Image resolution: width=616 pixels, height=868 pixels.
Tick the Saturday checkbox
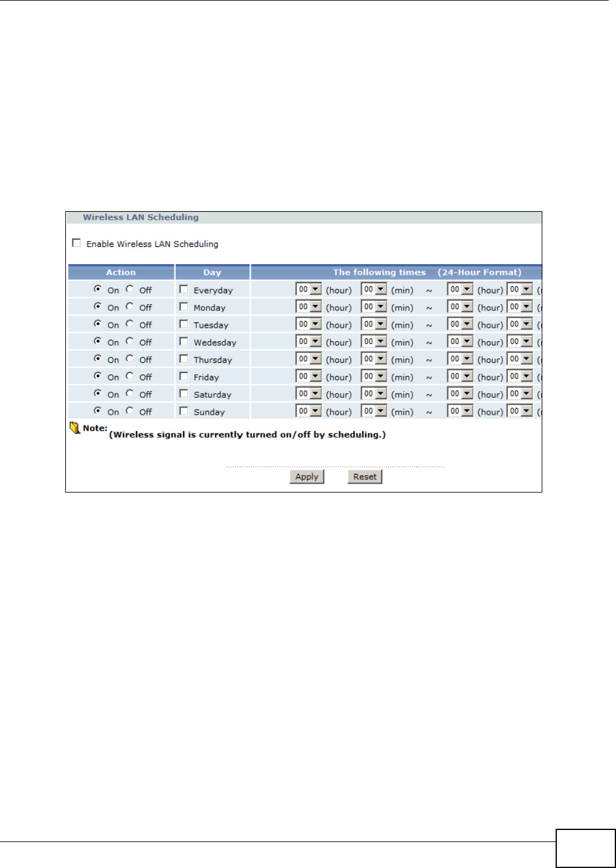coord(184,394)
